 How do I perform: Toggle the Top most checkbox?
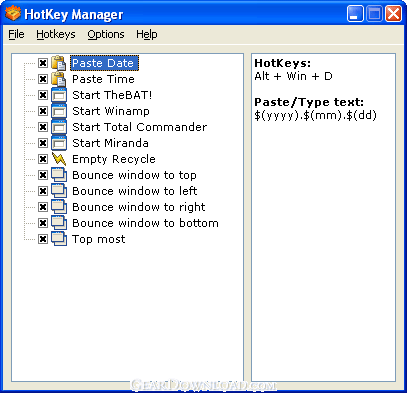[x=43, y=239]
